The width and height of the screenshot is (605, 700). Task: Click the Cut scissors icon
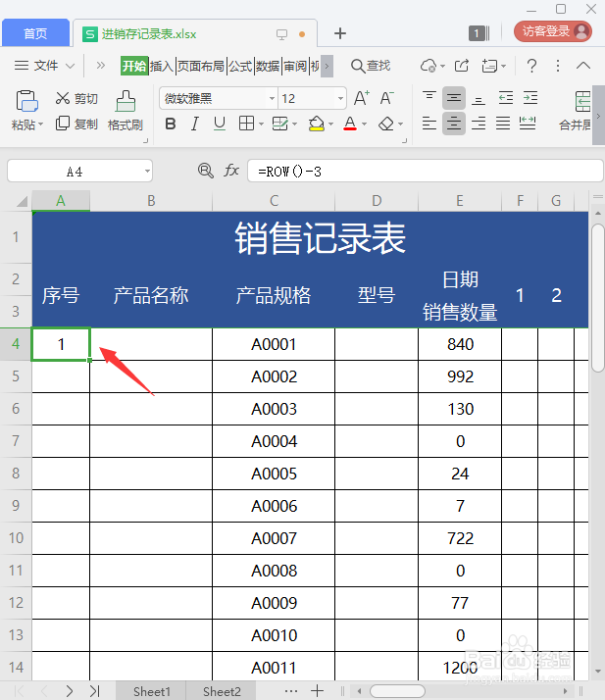tap(63, 98)
